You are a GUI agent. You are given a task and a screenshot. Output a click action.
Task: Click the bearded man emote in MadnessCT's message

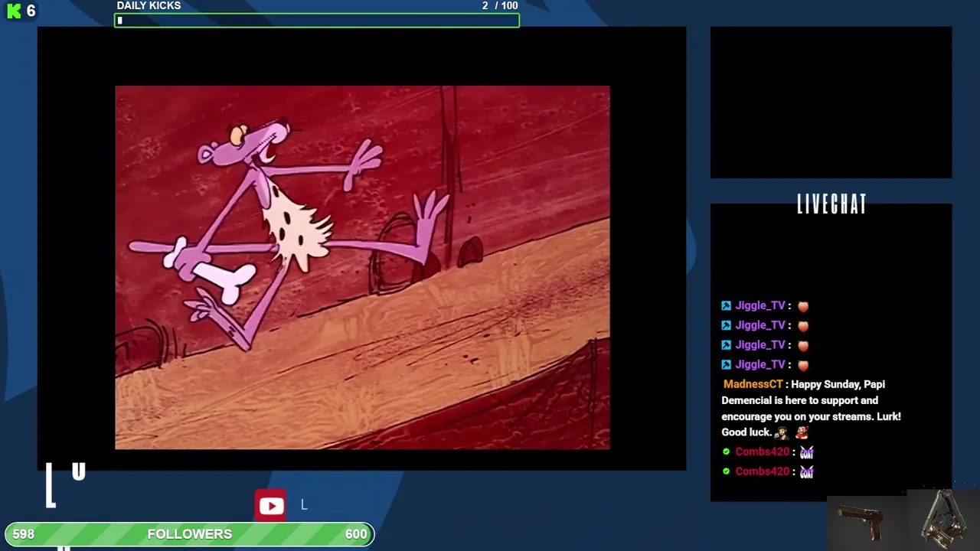coord(781,433)
